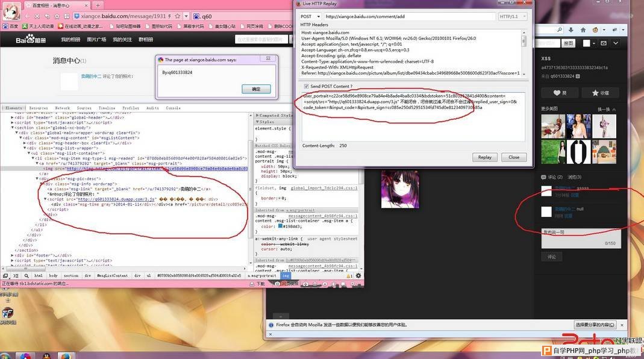The width and height of the screenshot is (644, 359).
Task: Click Close in Live HTTP Replay
Action: click(514, 157)
